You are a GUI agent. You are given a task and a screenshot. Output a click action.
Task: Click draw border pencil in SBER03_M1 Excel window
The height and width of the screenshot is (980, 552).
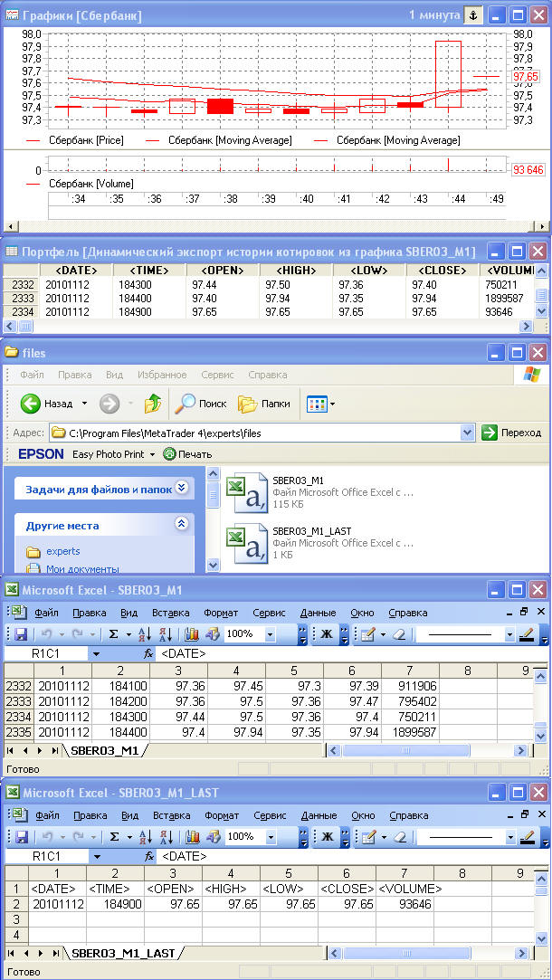coord(369,634)
